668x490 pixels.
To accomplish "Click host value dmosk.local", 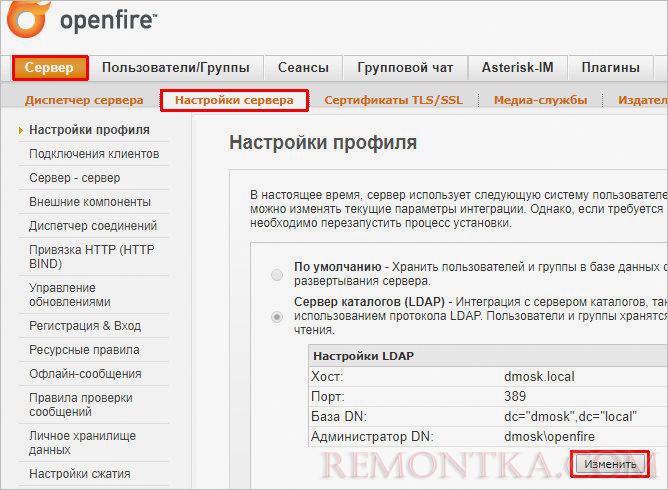I will pos(539,377).
